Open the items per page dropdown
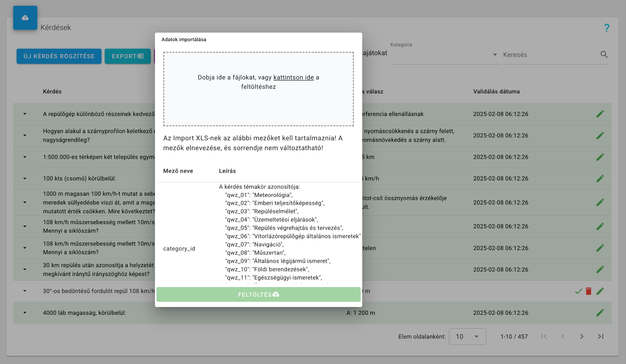Viewport: 626px width, 364px height. coord(467,337)
